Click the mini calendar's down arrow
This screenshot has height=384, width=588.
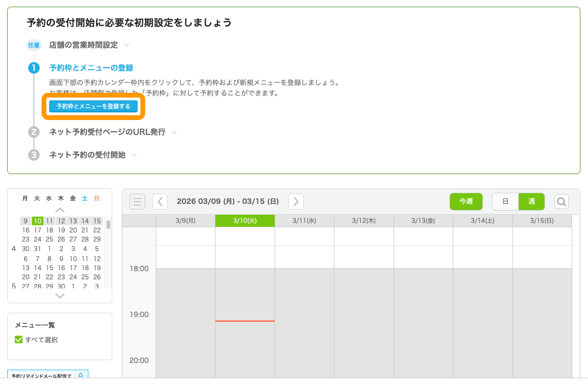click(60, 296)
